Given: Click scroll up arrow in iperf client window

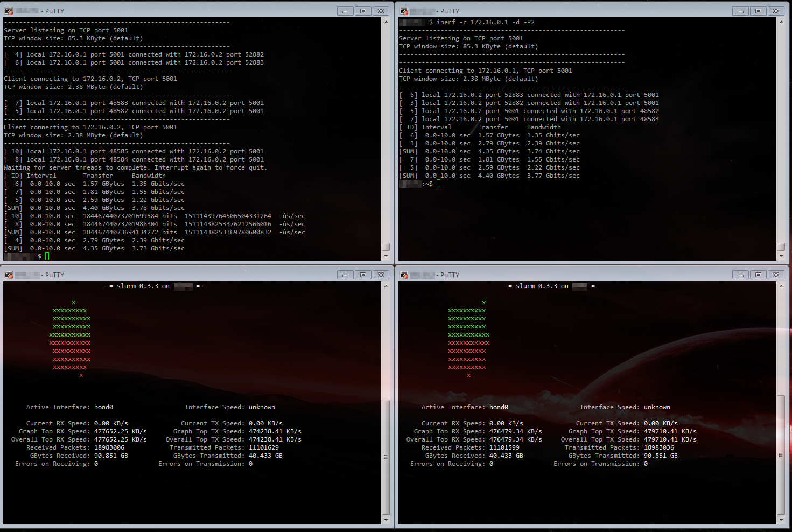Looking at the screenshot, I should pos(781,22).
